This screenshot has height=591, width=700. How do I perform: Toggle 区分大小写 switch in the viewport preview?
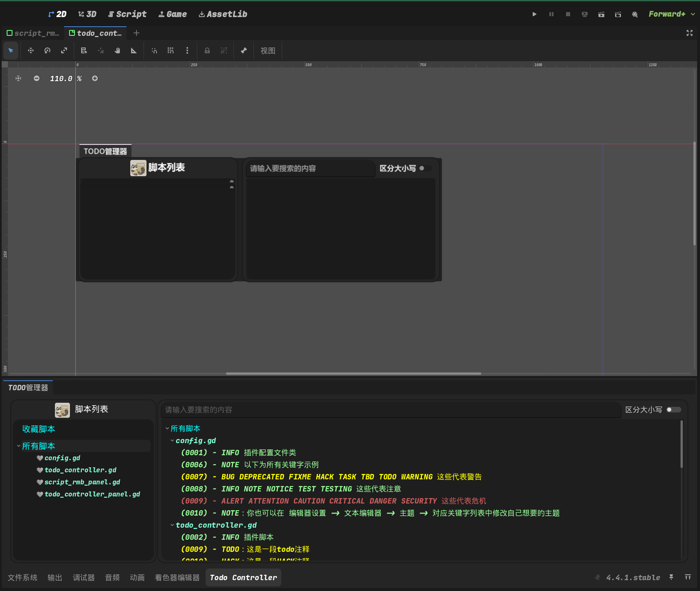(425, 168)
